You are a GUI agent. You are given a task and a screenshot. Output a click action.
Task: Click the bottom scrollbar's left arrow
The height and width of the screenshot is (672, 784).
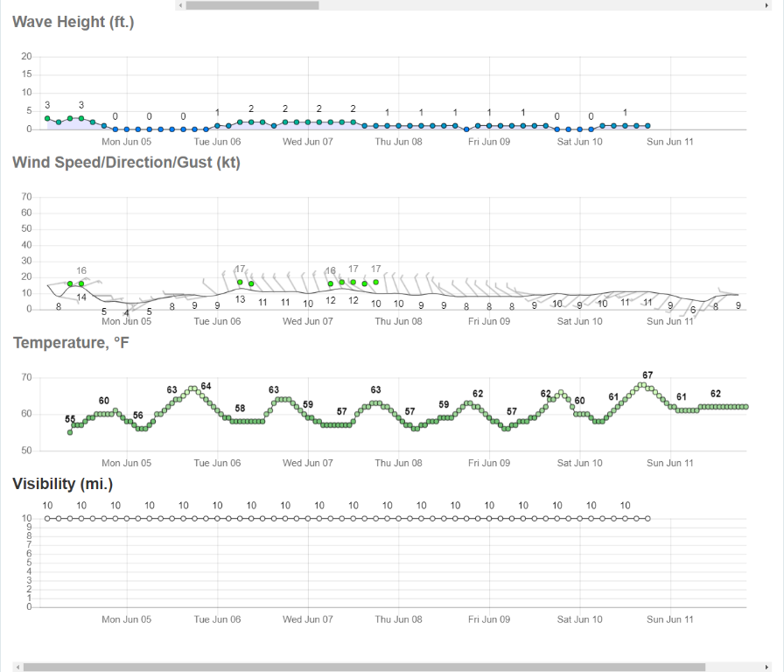pyautogui.click(x=17, y=667)
